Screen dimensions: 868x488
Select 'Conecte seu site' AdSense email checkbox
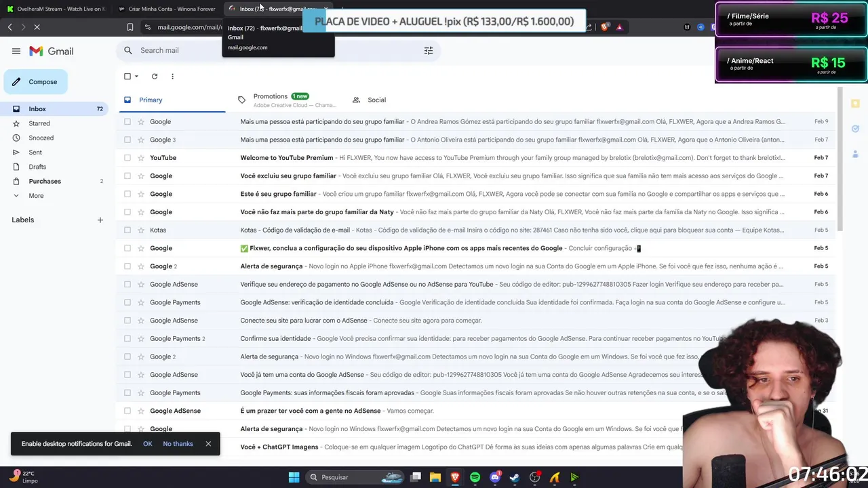click(127, 321)
